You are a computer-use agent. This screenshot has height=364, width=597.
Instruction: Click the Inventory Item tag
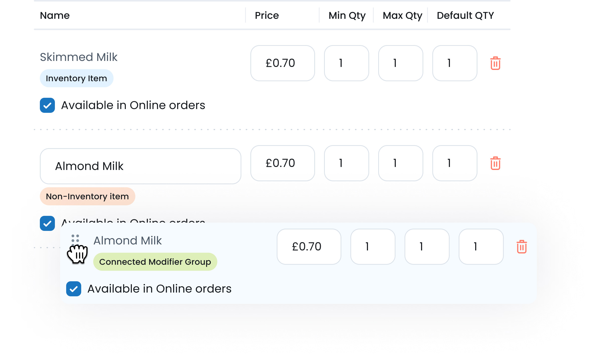click(x=76, y=78)
